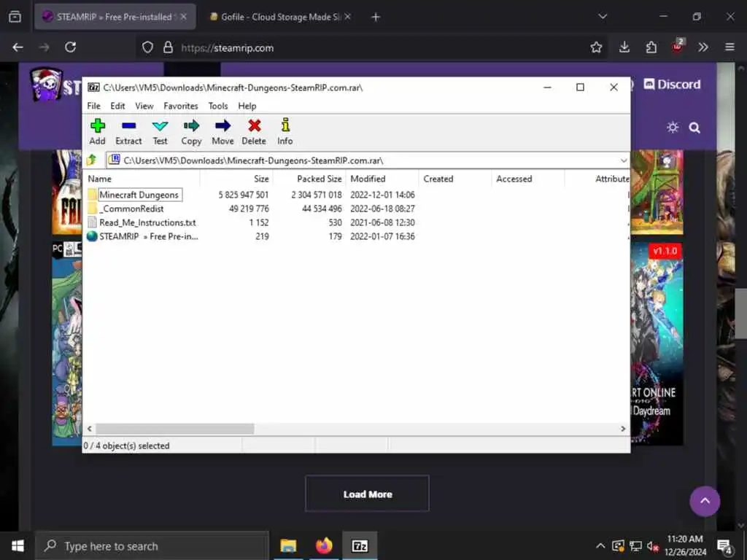Click the purple scroll-to-top button
This screenshot has height=560, width=747.
click(x=705, y=501)
